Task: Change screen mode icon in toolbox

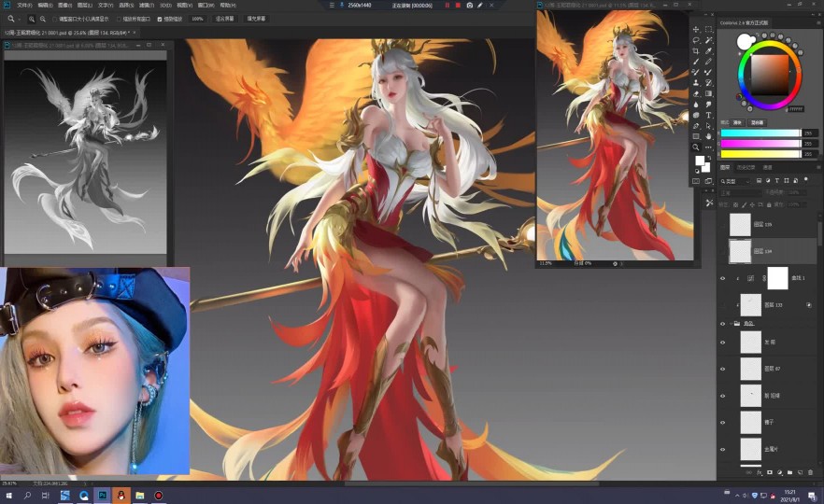Action: [x=708, y=181]
